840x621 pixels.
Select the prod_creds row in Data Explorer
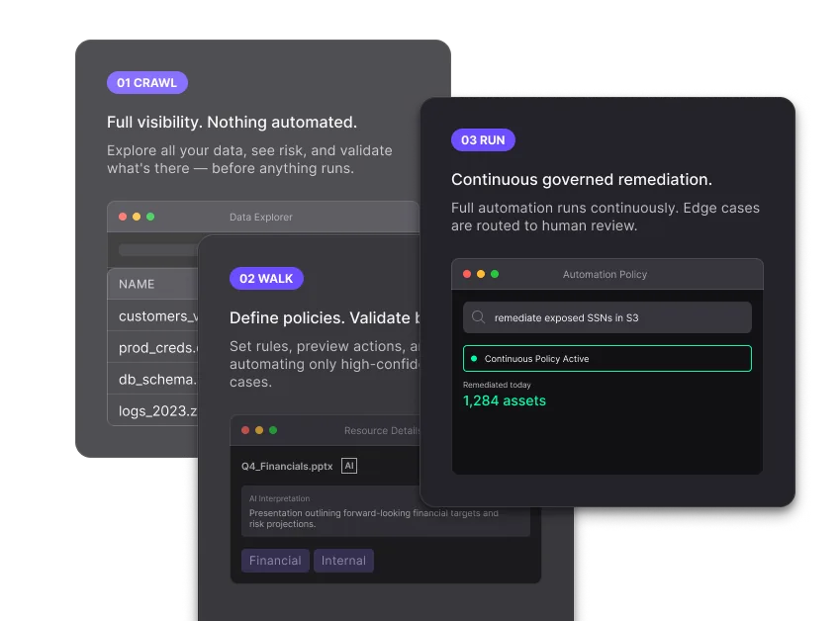pos(152,347)
